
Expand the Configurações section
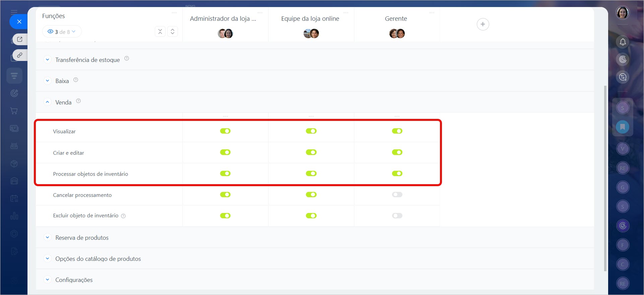(48, 280)
